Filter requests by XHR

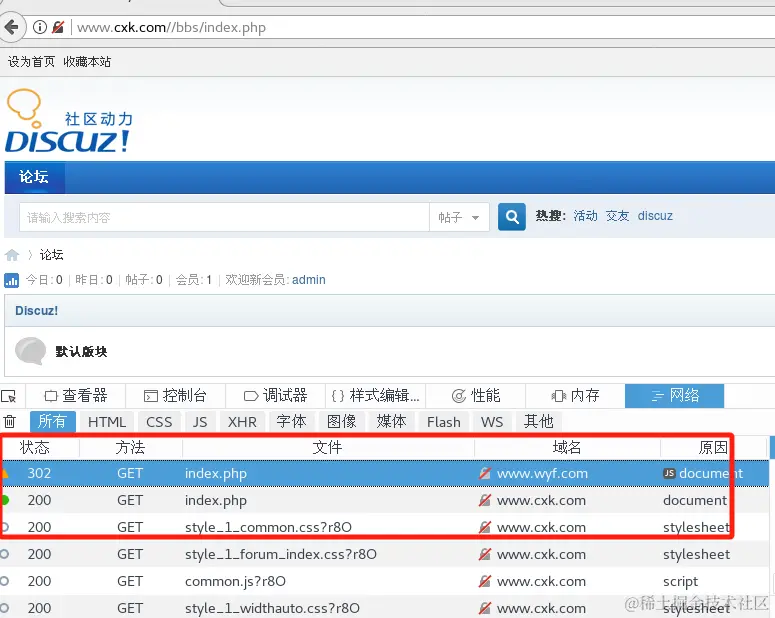coord(242,422)
